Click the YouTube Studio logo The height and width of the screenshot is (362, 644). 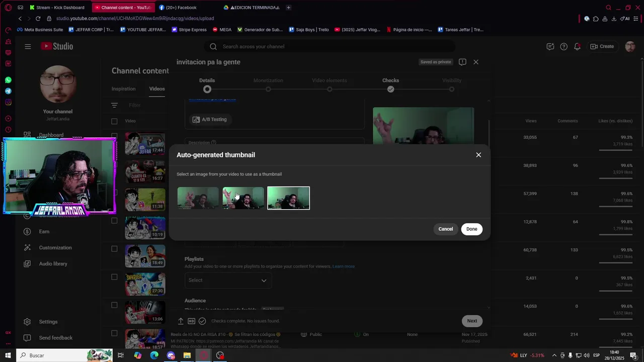coord(57,46)
